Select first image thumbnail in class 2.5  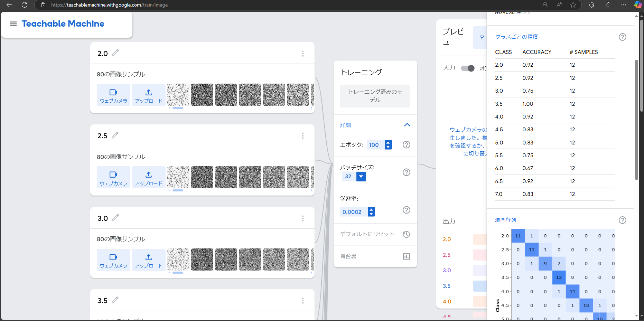coord(178,177)
